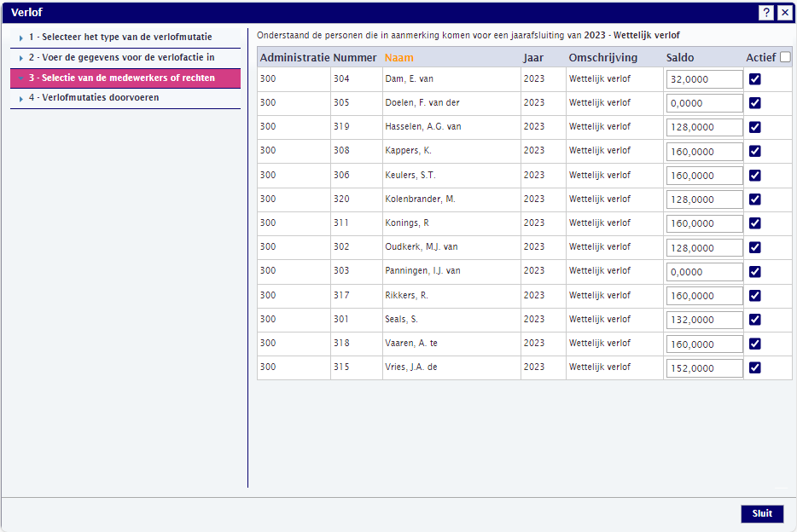
Task: Open the help question mark icon
Action: point(766,13)
